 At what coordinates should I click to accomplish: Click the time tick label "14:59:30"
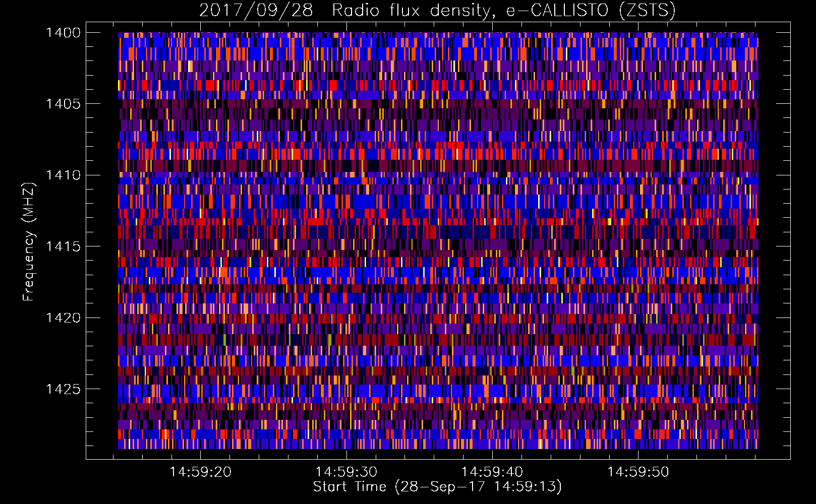346,472
